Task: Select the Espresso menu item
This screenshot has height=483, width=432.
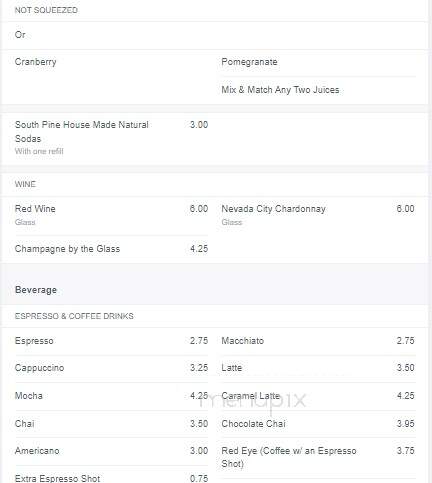Action: point(111,341)
